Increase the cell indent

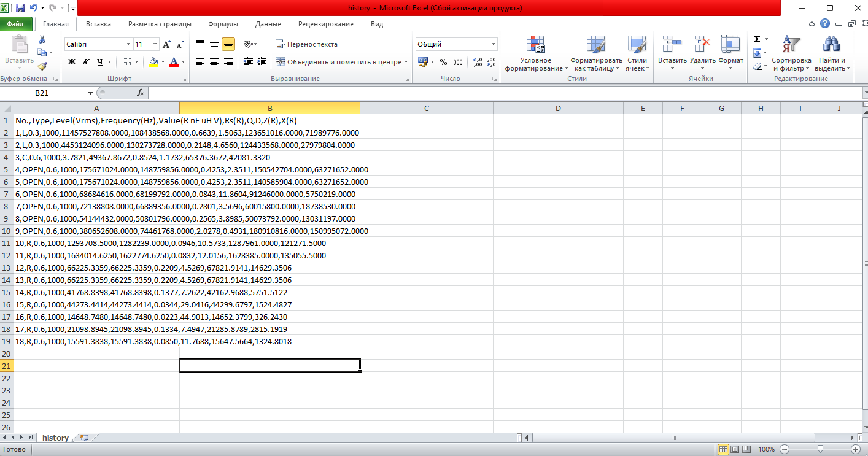tap(262, 62)
